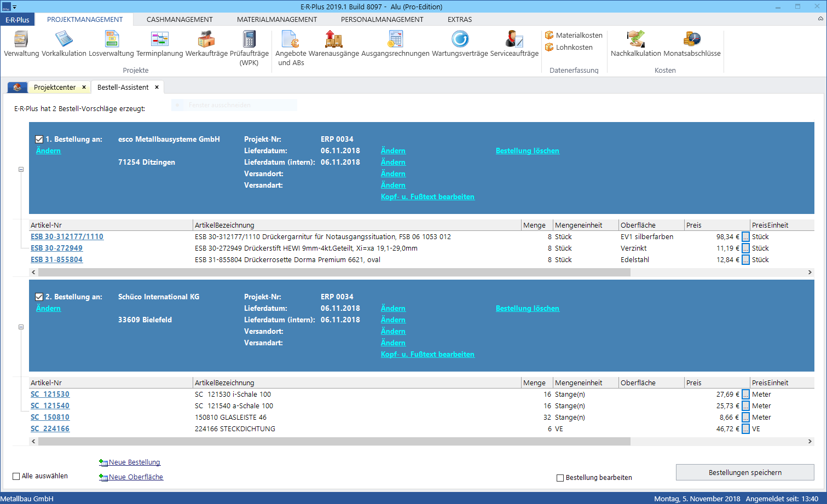Screen dimensions: 827x504
Task: Switch to the CASHMANAGEMENT ribbon tab
Action: (180, 19)
